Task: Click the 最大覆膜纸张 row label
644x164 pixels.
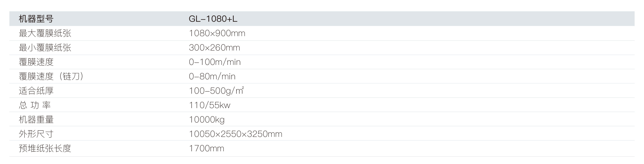Action: [x=45, y=33]
